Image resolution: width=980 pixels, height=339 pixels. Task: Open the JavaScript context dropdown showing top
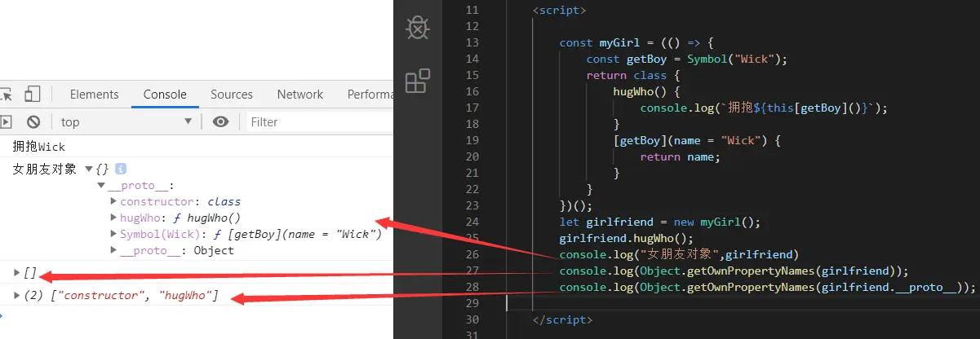[126, 121]
